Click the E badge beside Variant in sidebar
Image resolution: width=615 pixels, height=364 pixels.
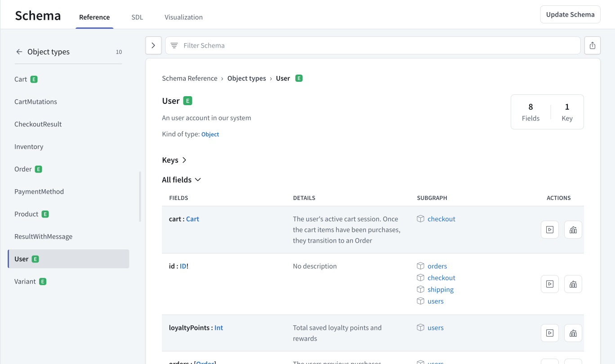click(43, 281)
